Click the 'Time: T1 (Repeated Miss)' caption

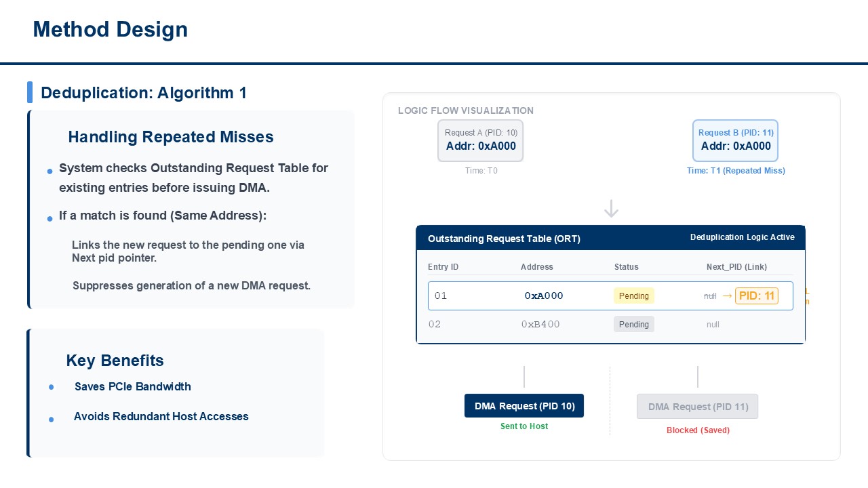(736, 171)
